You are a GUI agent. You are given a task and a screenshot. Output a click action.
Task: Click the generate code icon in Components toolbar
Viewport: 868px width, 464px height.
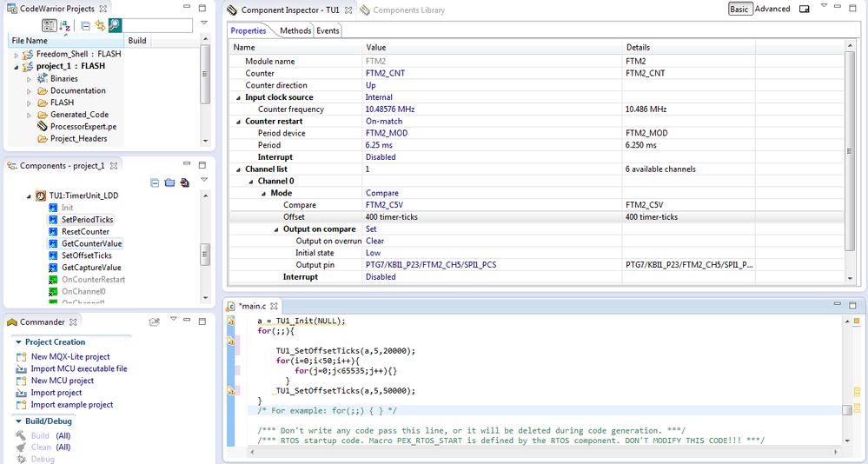point(185,182)
